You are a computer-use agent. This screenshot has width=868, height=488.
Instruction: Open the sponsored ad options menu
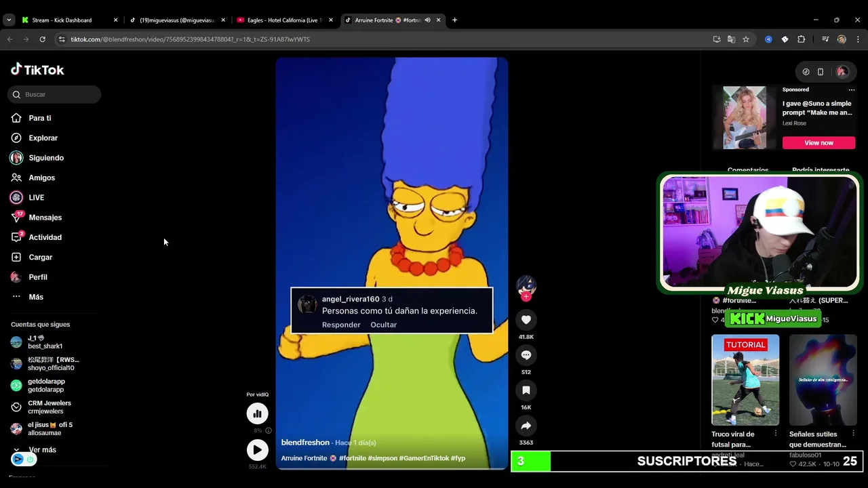[852, 89]
